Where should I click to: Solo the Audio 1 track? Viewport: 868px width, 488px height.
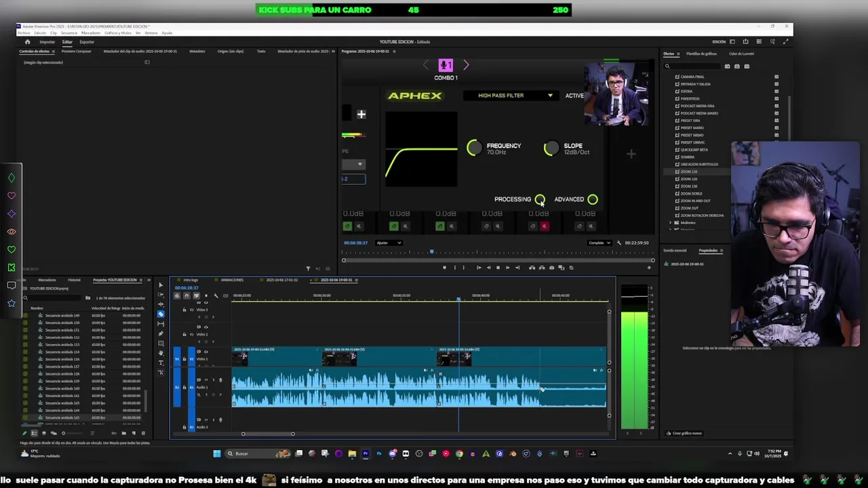(x=214, y=380)
